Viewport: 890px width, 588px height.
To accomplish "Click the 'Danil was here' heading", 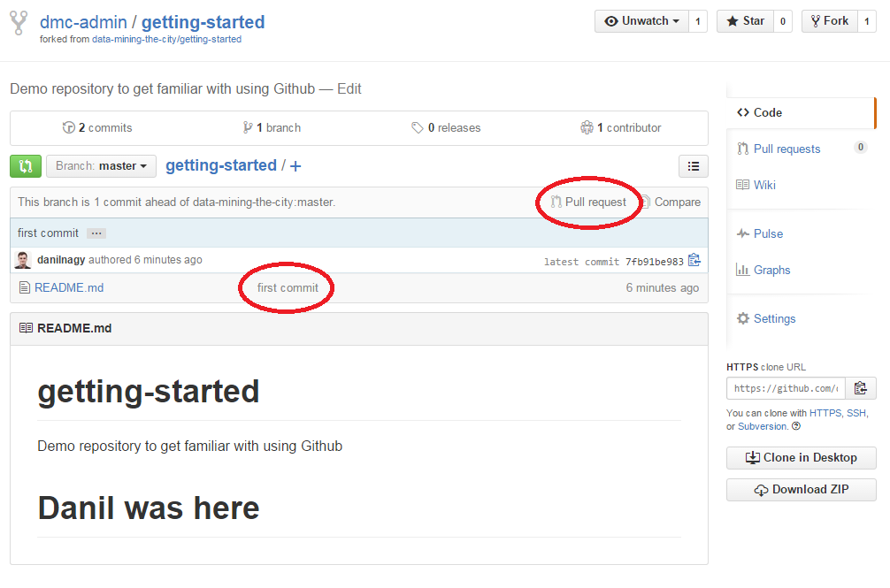I will (x=148, y=508).
